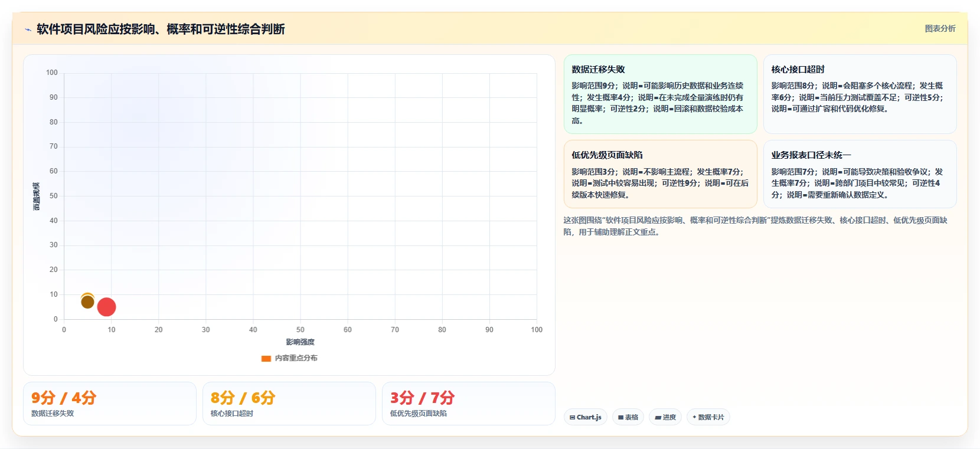This screenshot has width=980, height=449.
Task: Click the 数据迁移失败 card description text
Action: 658,103
